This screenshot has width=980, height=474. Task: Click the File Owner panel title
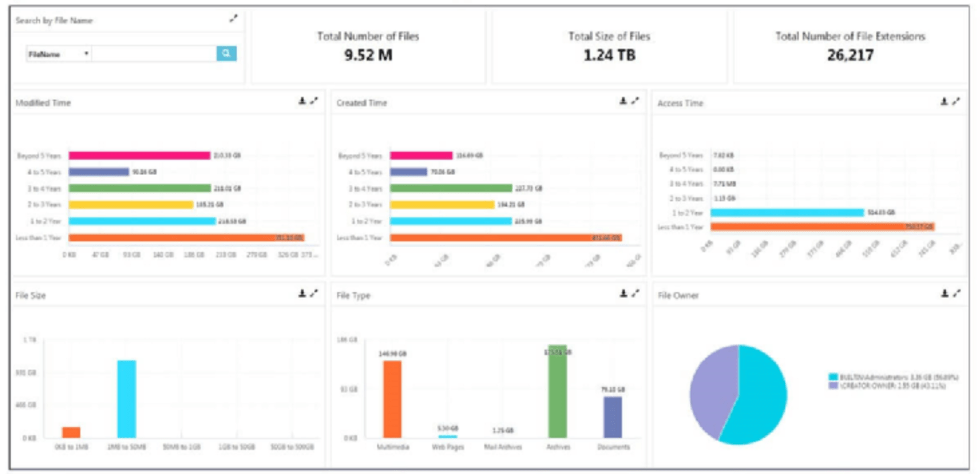pyautogui.click(x=678, y=295)
